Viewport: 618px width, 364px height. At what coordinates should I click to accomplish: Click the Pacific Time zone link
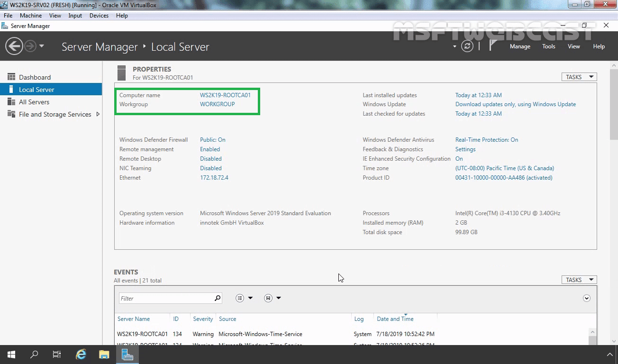505,168
